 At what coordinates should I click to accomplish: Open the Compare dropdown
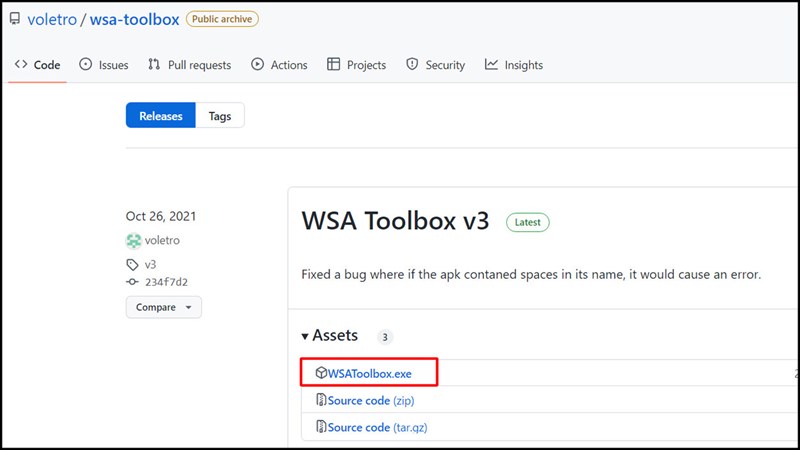pos(163,307)
